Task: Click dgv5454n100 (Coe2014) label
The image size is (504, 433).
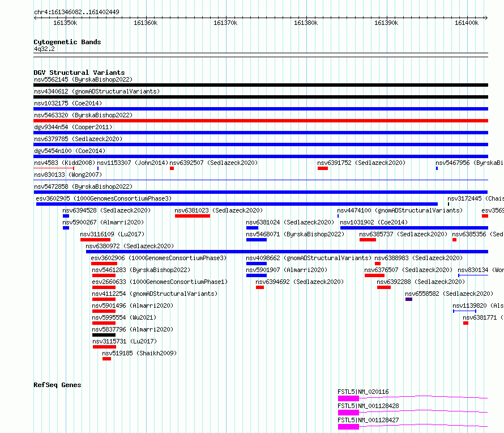Action: [70, 151]
